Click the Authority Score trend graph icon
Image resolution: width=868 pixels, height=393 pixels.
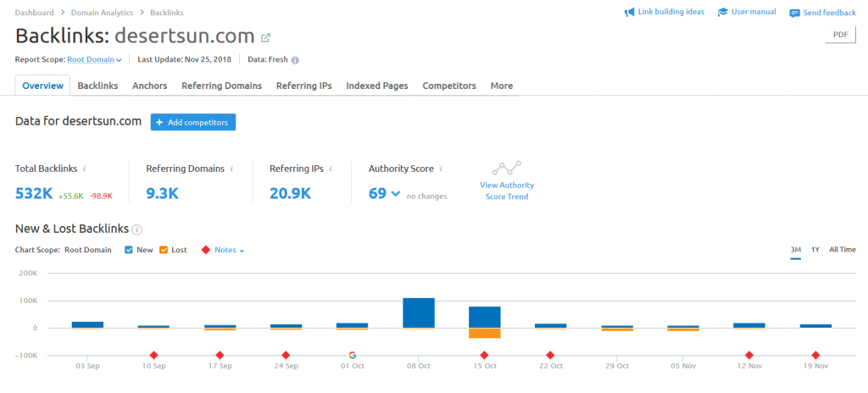[x=507, y=168]
